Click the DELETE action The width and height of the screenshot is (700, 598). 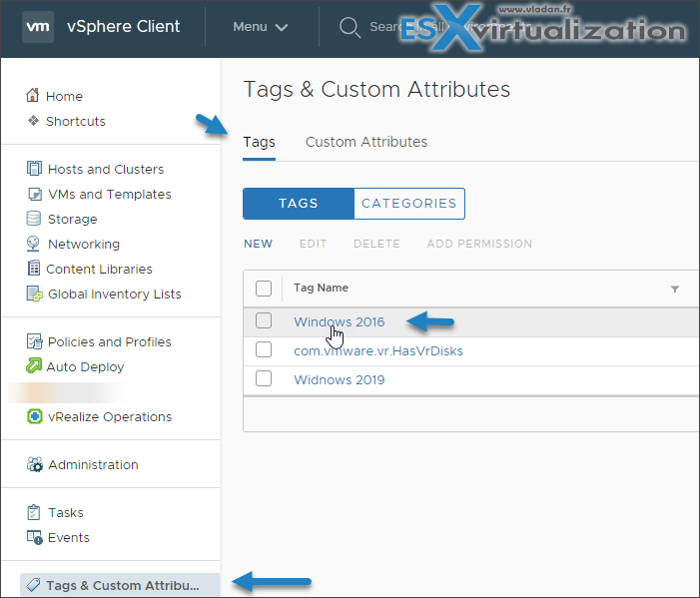(x=376, y=244)
